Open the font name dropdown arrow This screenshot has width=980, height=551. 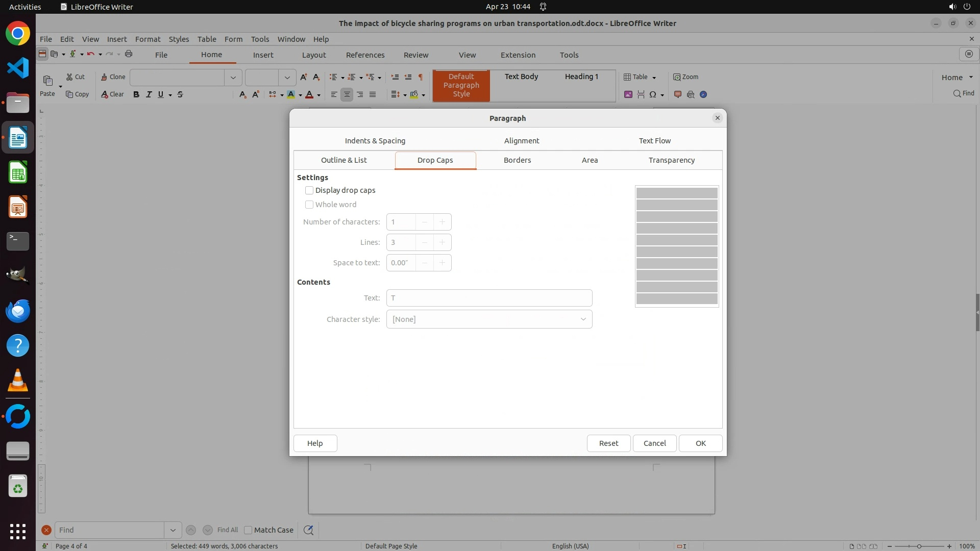(x=233, y=78)
